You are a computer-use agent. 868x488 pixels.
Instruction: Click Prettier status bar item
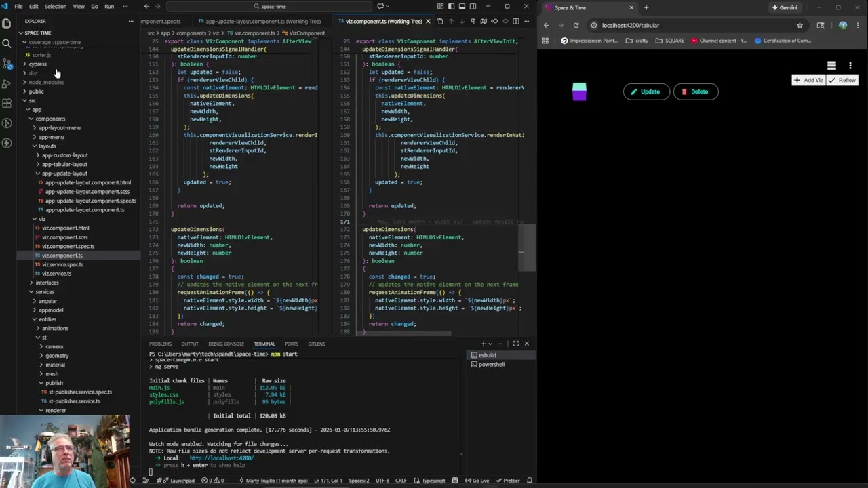(x=508, y=481)
